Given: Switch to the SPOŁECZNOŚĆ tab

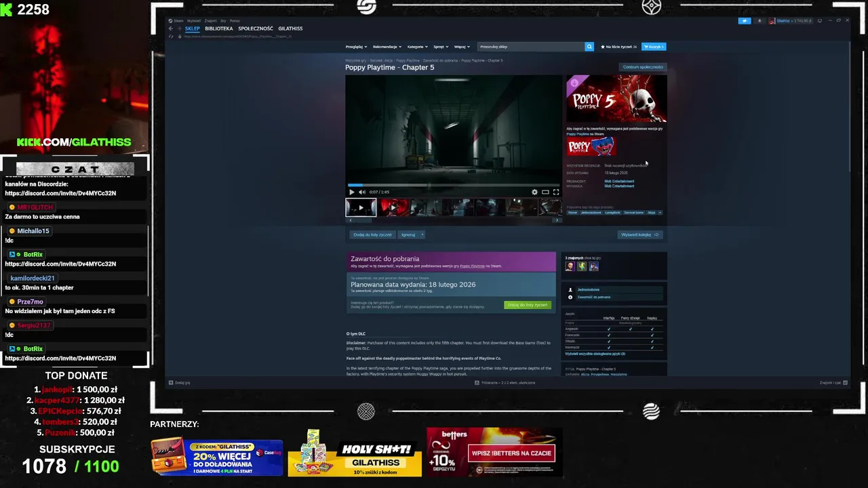Looking at the screenshot, I should click(256, 28).
